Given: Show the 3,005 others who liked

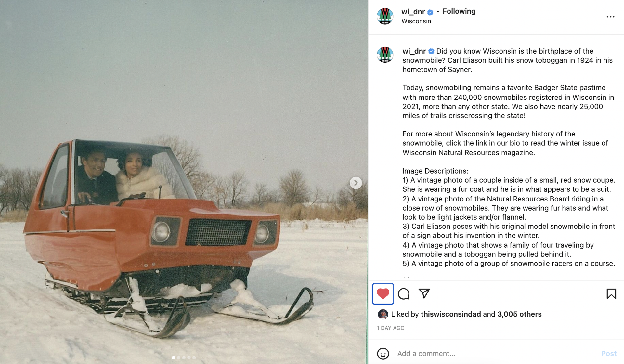Looking at the screenshot, I should click(519, 314).
